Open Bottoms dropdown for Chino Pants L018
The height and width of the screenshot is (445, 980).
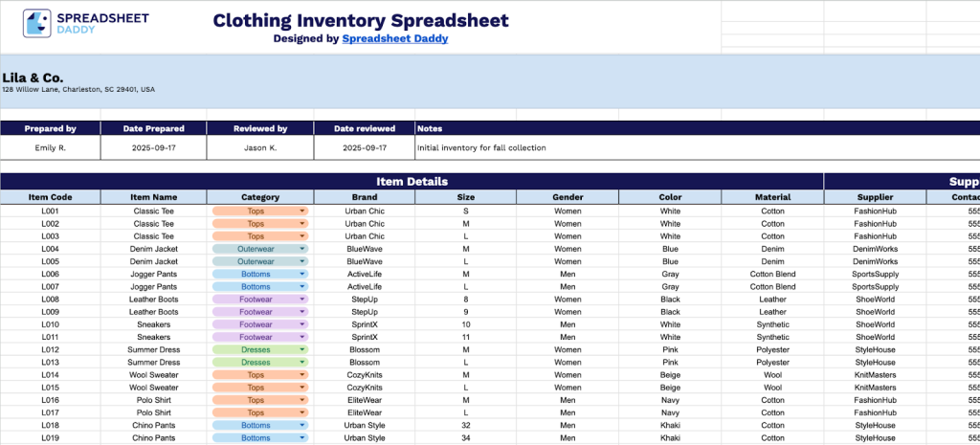coord(302,425)
